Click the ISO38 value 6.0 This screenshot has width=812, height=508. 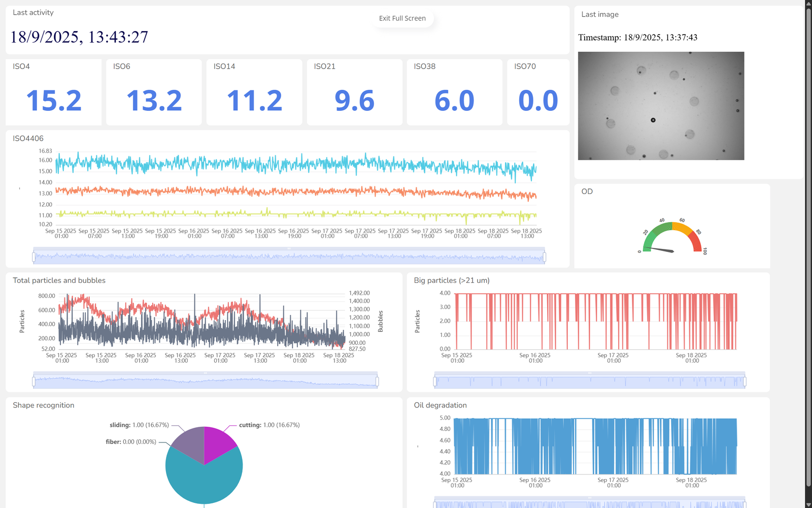454,101
